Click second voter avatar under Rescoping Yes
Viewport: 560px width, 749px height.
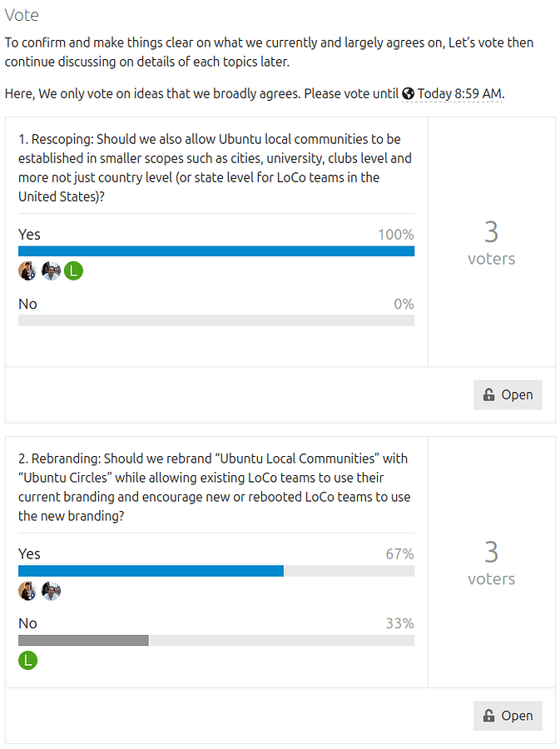(x=51, y=270)
